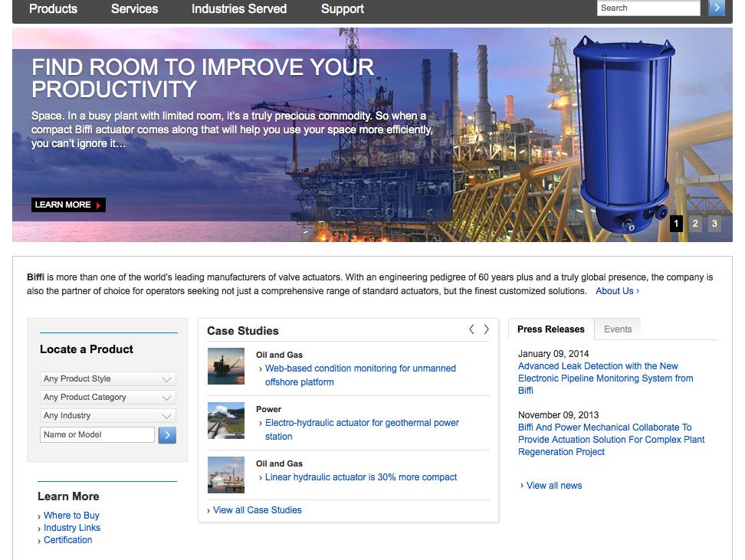Click the top Search text box
Screen dimensions: 745x560
click(648, 8)
